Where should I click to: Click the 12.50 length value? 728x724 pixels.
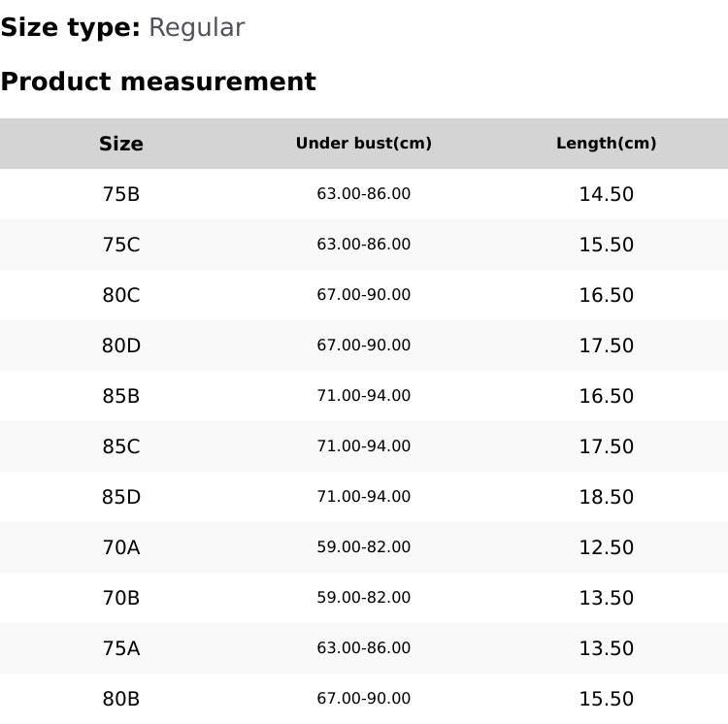point(606,547)
